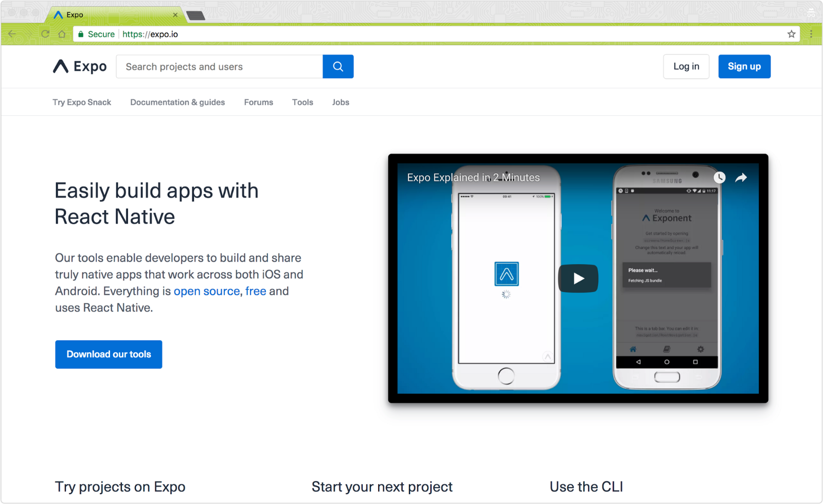Go to the browser home icon
This screenshot has width=823, height=504.
[62, 34]
